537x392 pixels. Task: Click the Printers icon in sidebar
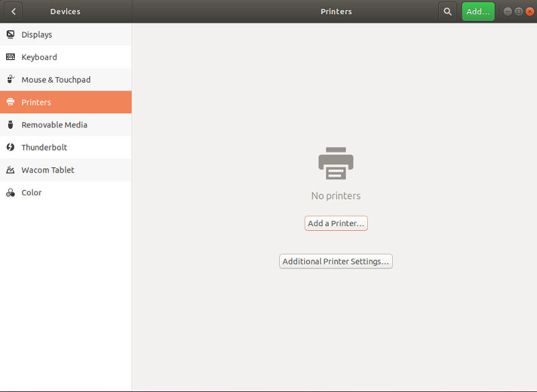11,102
